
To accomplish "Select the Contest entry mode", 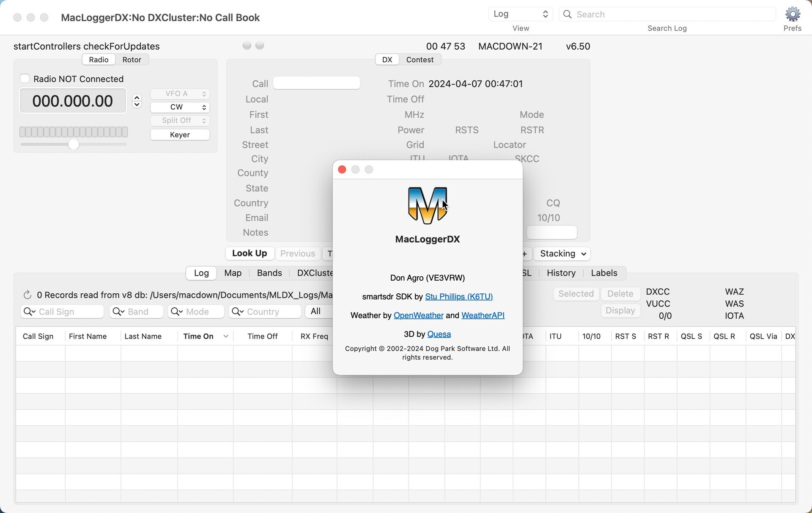I will click(x=420, y=60).
